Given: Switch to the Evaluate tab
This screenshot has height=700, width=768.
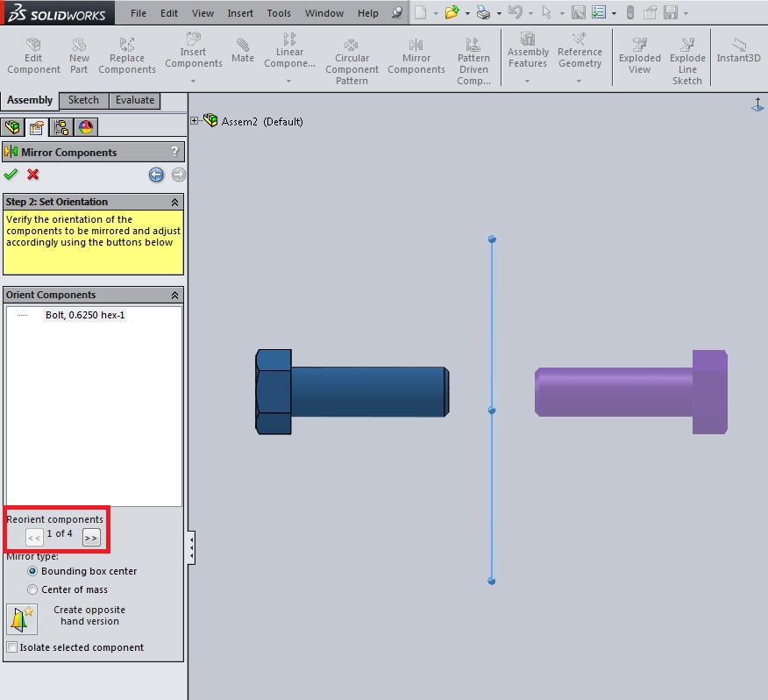Looking at the screenshot, I should [135, 100].
